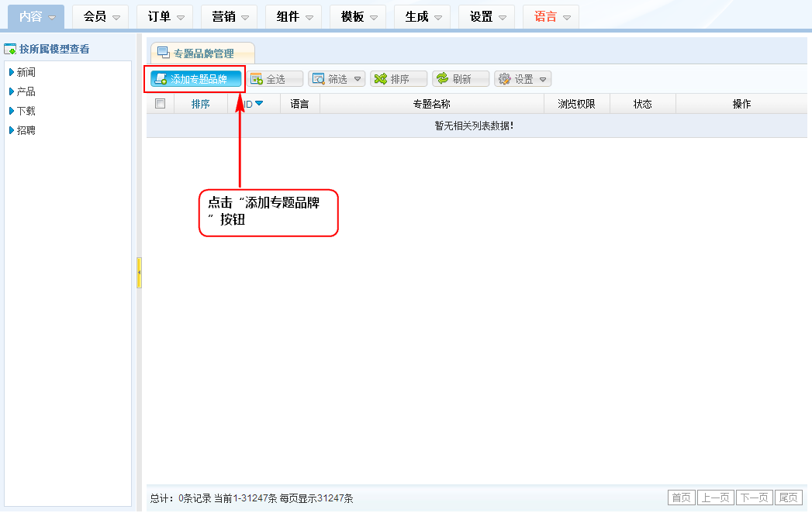This screenshot has height=513, width=812.
Task: Click the sidebar collapse splitter handle
Action: click(139, 273)
